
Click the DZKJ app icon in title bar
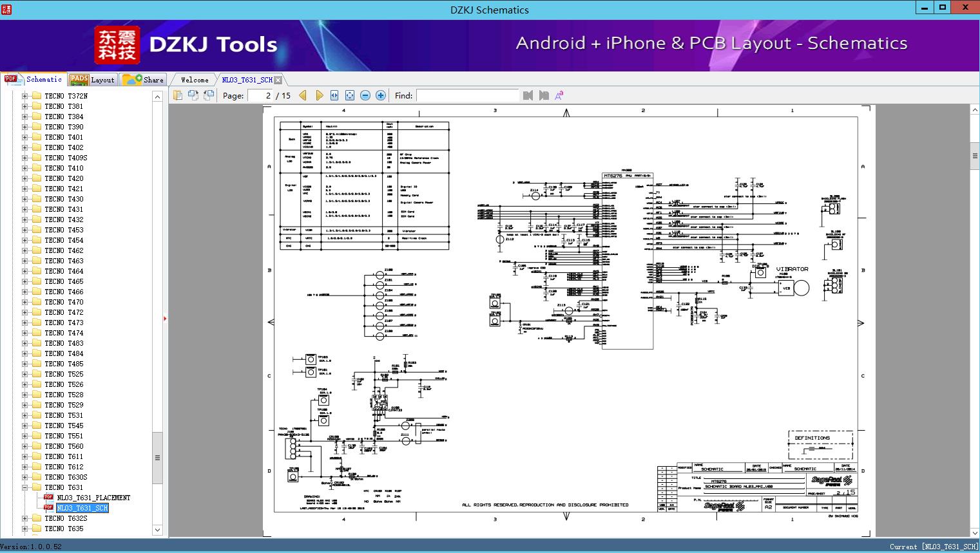pos(6,9)
